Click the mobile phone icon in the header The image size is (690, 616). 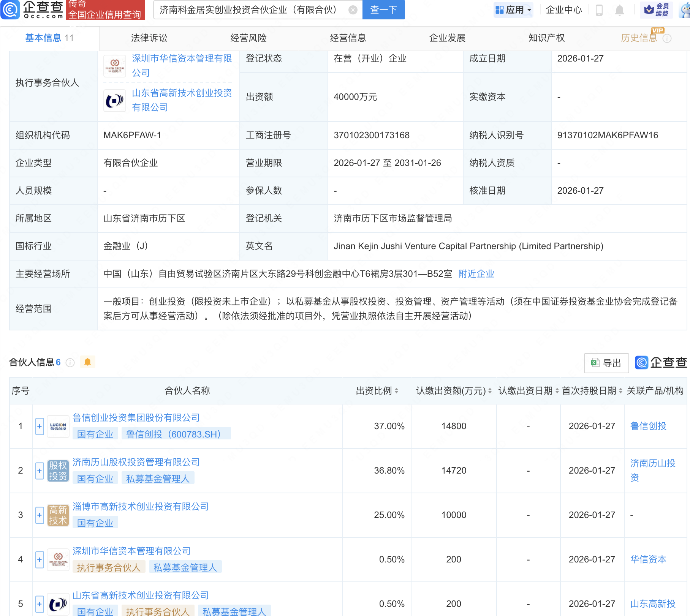pyautogui.click(x=598, y=10)
